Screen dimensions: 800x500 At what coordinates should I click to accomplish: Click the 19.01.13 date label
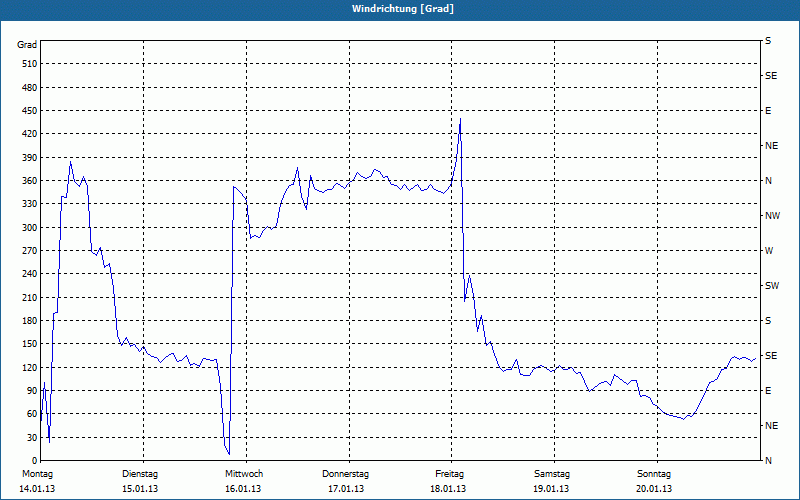pyautogui.click(x=551, y=489)
